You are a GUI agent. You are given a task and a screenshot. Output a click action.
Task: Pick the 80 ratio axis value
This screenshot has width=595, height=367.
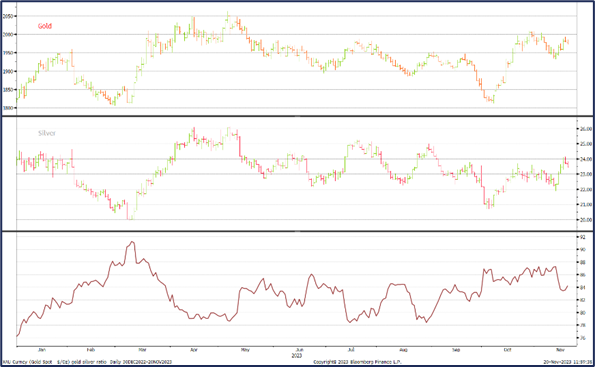(x=582, y=313)
